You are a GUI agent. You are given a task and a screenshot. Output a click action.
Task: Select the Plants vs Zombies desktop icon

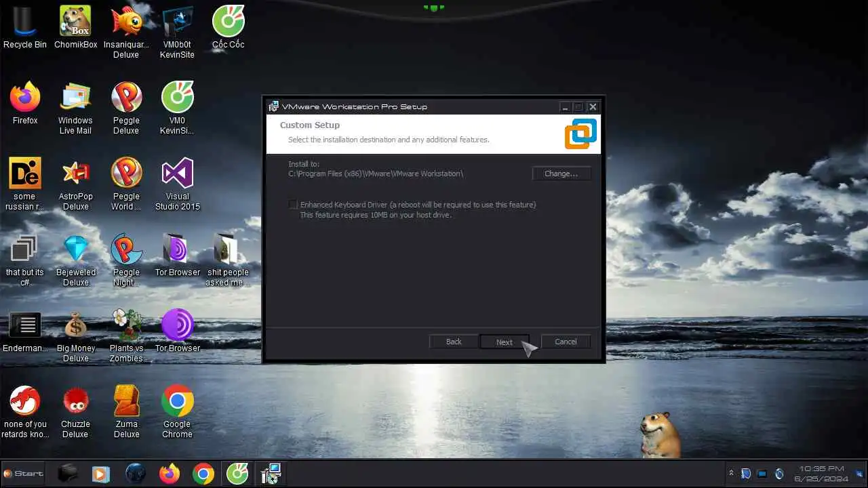(126, 336)
